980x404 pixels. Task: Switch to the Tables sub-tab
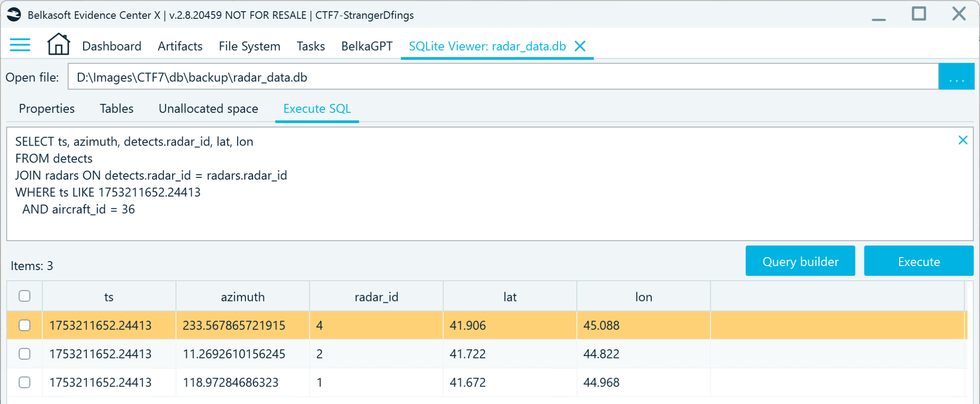click(x=116, y=109)
